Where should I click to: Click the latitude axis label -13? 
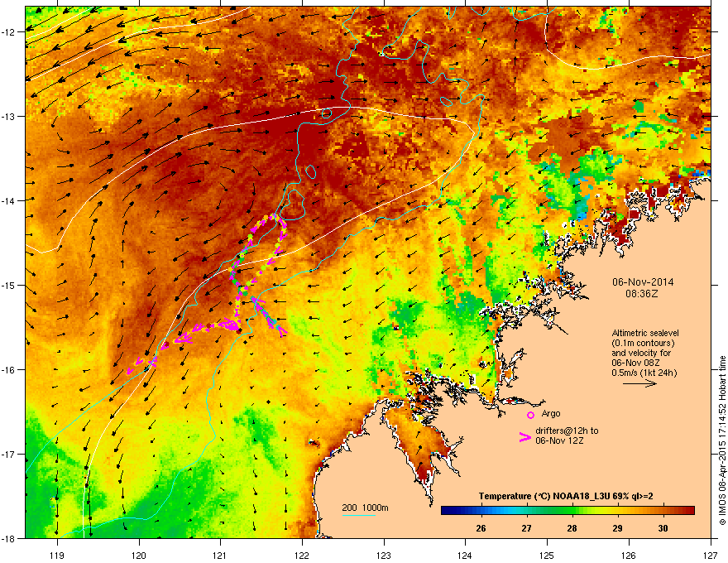9,117
